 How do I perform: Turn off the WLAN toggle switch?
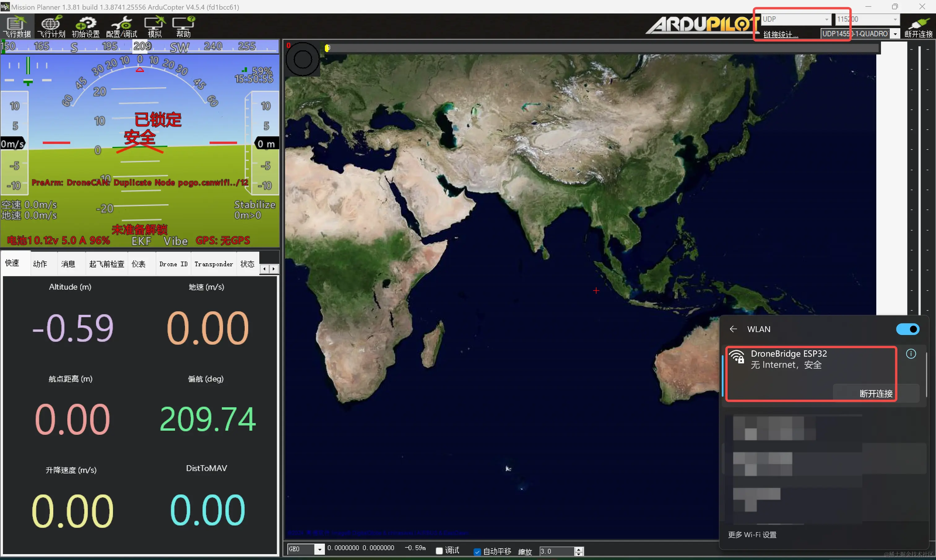click(x=908, y=329)
